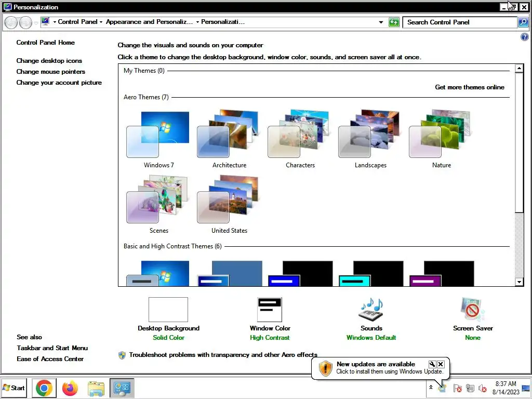
Task: Open the Window Color icon
Action: click(x=270, y=310)
